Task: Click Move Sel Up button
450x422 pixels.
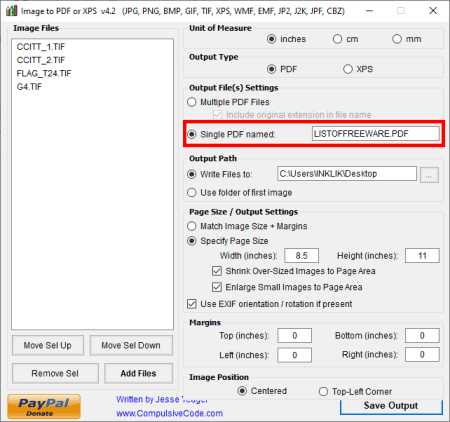Action: (48, 345)
